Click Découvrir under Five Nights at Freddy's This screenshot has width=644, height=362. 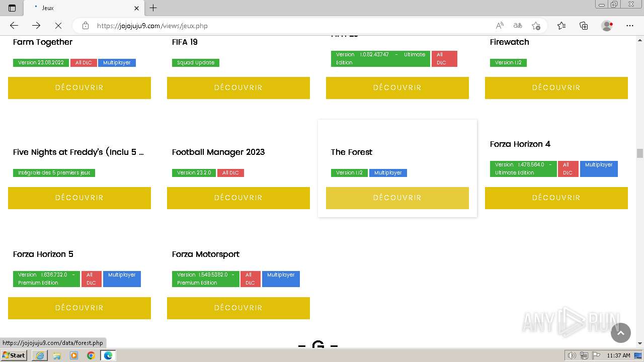pyautogui.click(x=79, y=198)
